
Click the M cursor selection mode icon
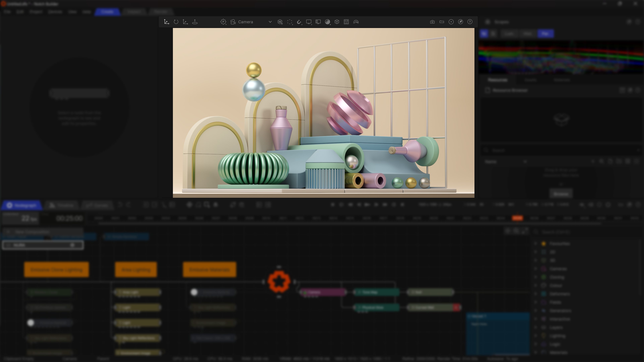280,22
